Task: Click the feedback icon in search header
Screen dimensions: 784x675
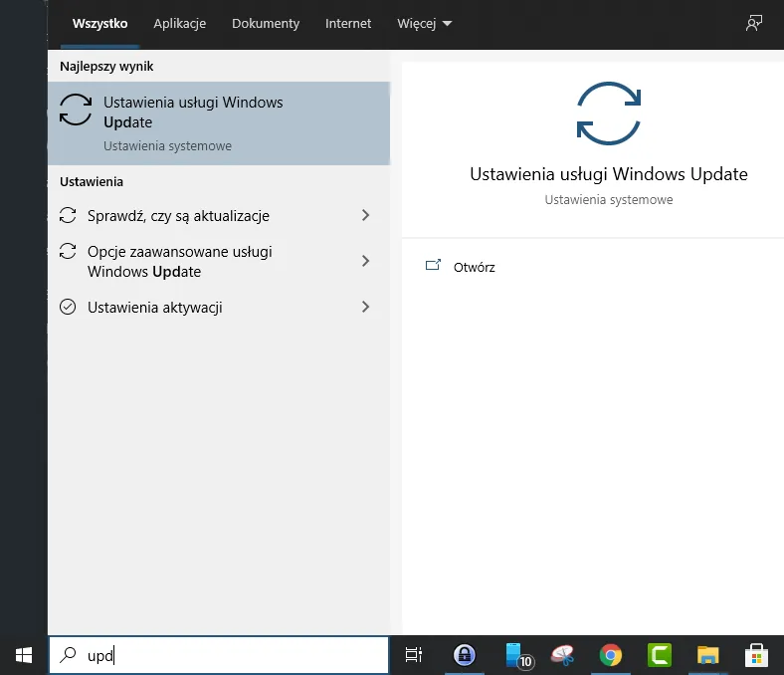Action: [x=754, y=23]
